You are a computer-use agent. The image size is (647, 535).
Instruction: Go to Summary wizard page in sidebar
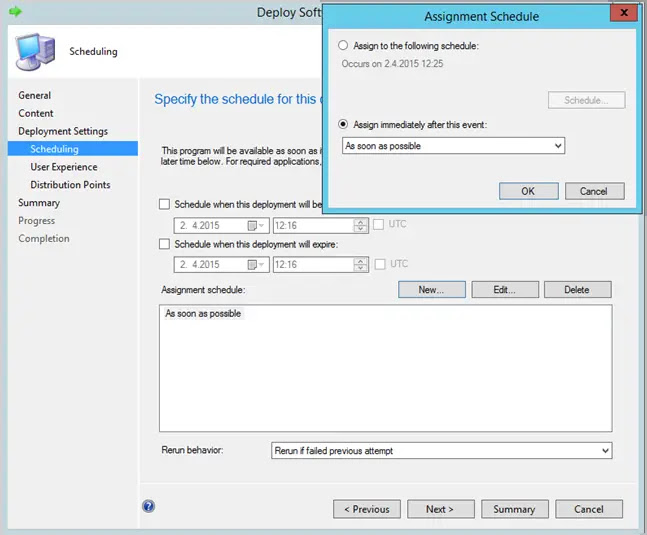[39, 203]
